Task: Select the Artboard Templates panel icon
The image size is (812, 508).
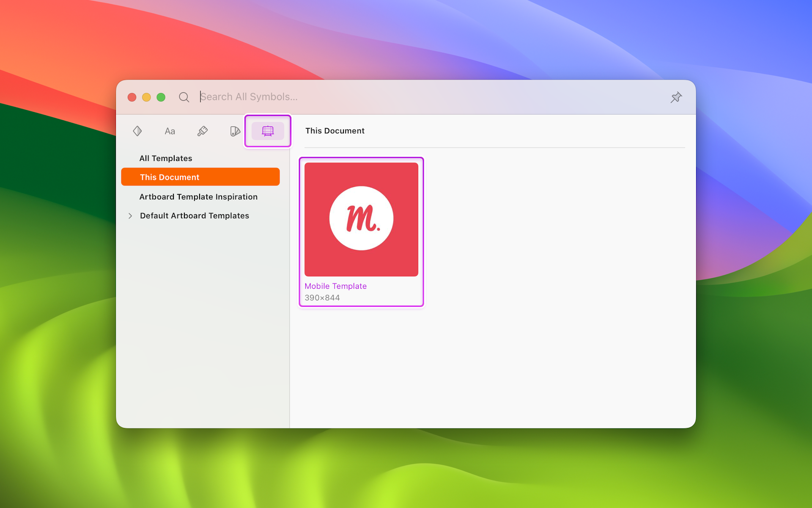Action: click(267, 130)
